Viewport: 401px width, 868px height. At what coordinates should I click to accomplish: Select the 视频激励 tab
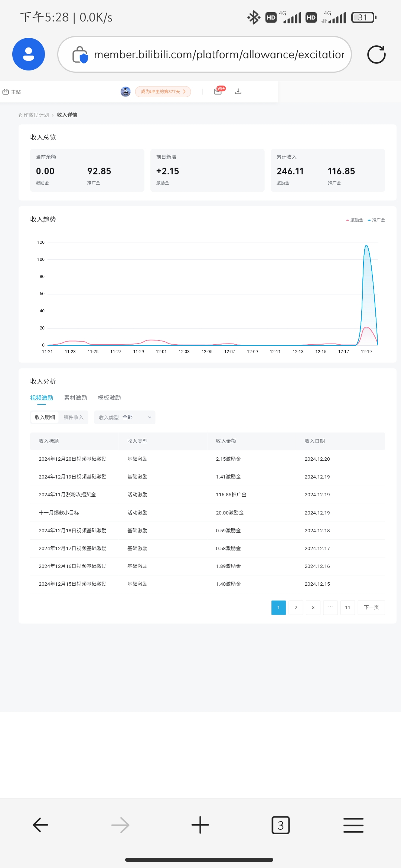[x=42, y=398]
